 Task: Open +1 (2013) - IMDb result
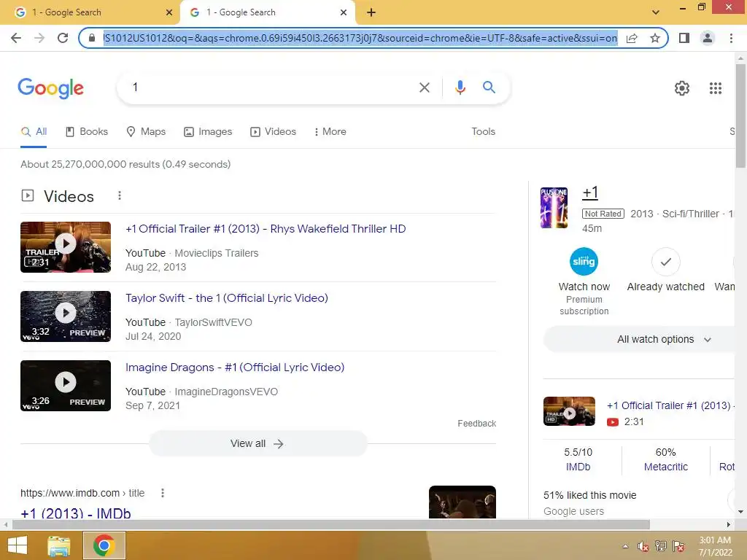click(76, 513)
